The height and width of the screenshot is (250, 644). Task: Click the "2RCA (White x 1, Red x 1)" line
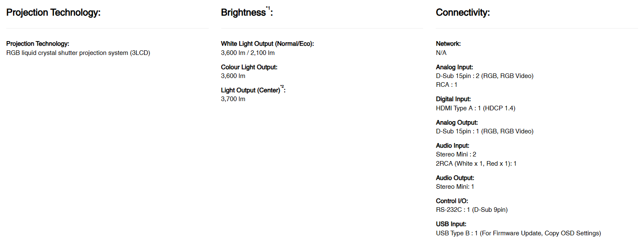[476, 164]
